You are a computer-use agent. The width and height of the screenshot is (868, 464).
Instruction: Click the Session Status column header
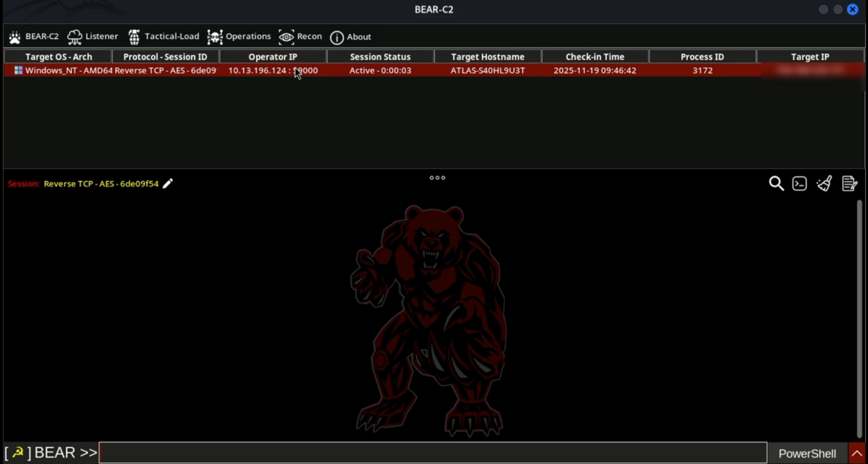pos(379,56)
